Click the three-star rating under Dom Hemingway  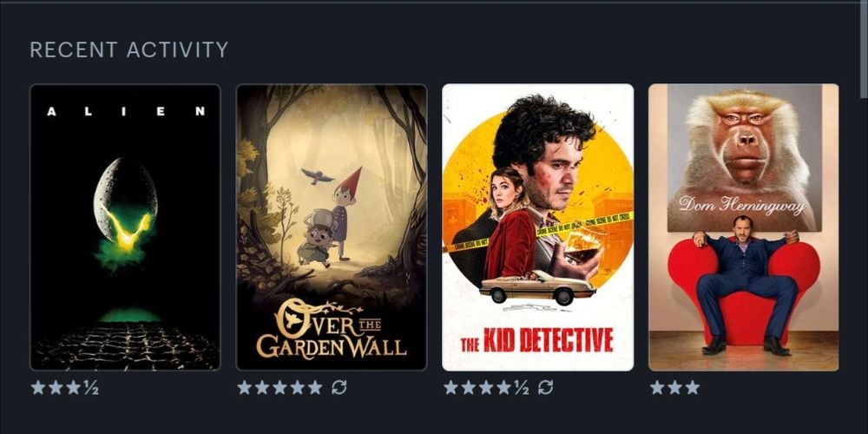674,387
